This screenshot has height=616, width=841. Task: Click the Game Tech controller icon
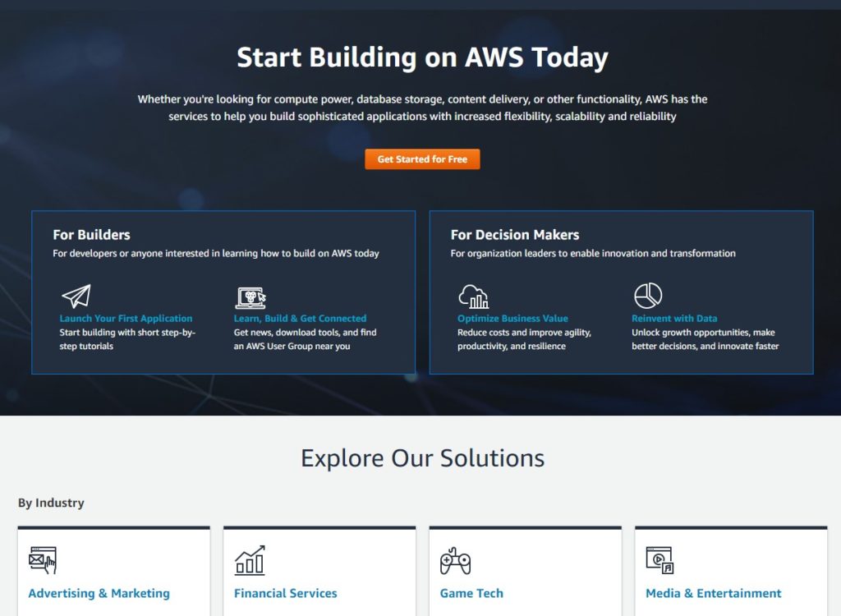455,561
